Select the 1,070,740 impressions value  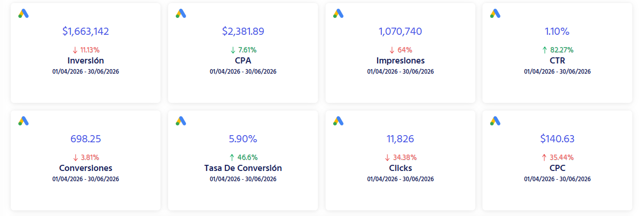coord(400,32)
